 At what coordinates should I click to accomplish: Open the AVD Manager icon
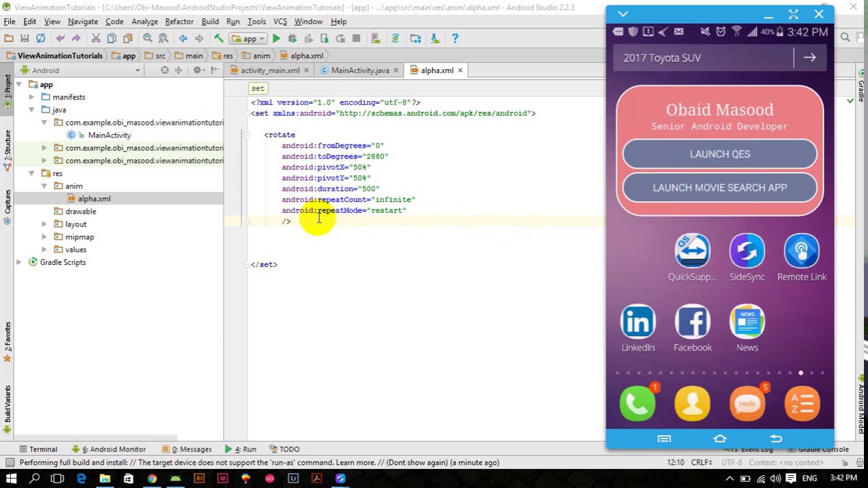click(x=376, y=39)
